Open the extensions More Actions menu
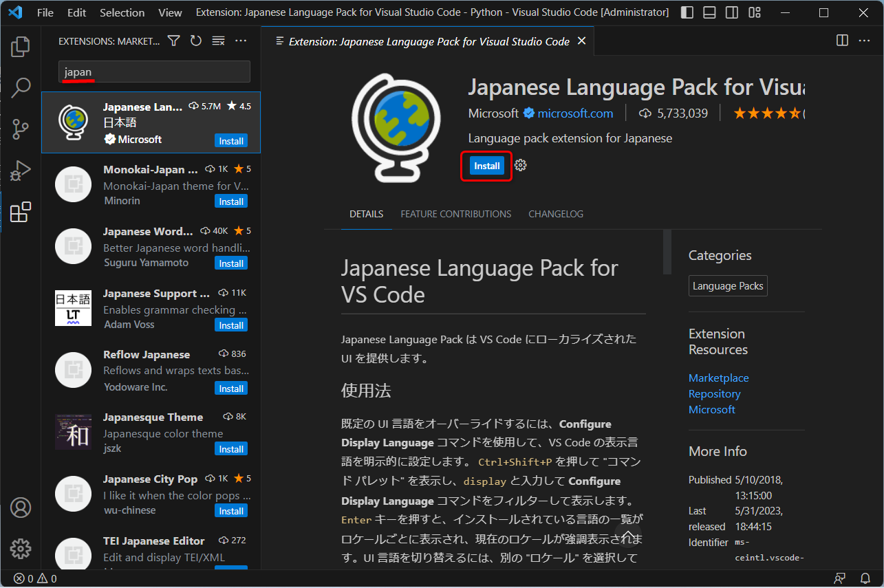884x588 pixels. pos(241,41)
